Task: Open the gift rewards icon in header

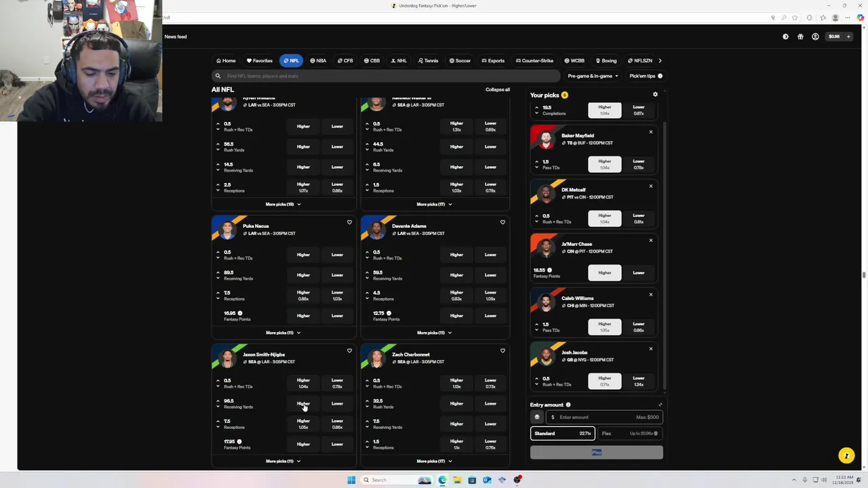Action: pos(800,37)
